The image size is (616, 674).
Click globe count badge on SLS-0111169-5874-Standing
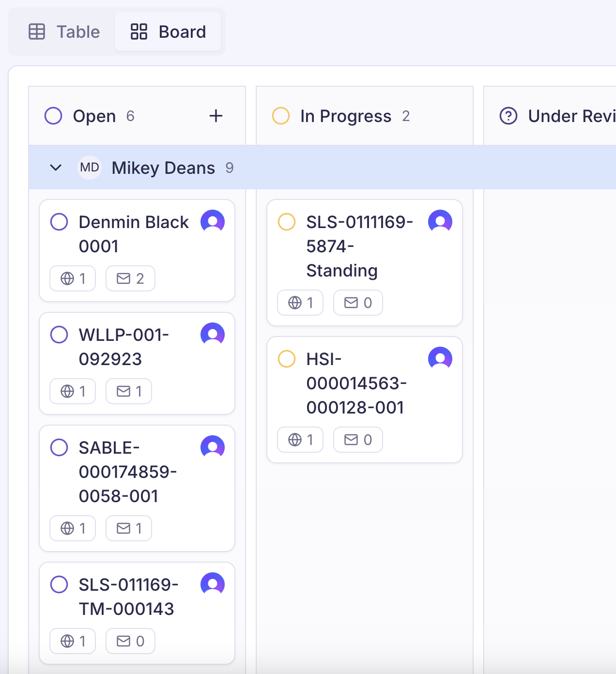pos(300,303)
